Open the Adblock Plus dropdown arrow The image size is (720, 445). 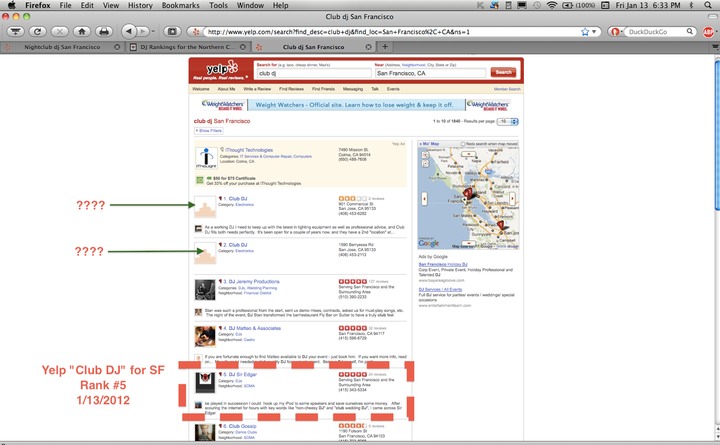[x=716, y=32]
